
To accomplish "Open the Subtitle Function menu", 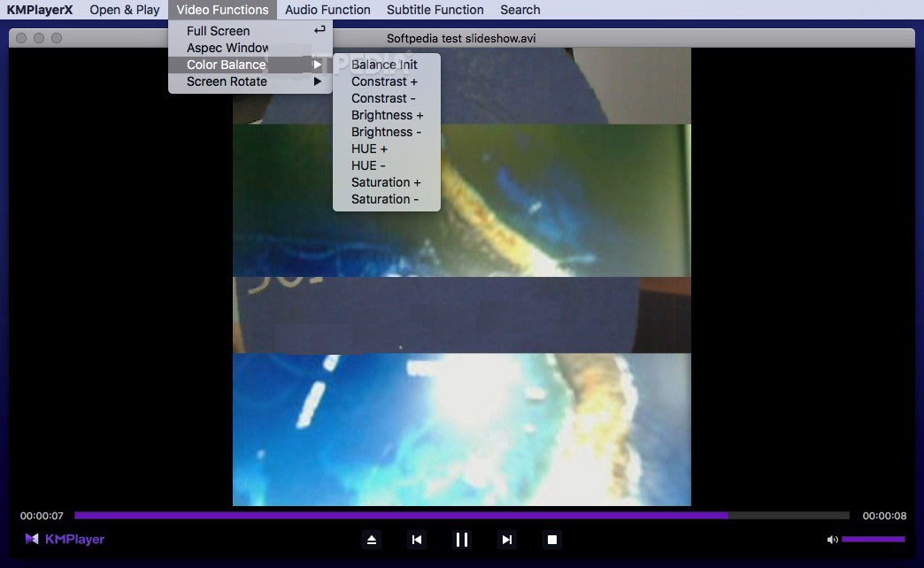I will (435, 10).
